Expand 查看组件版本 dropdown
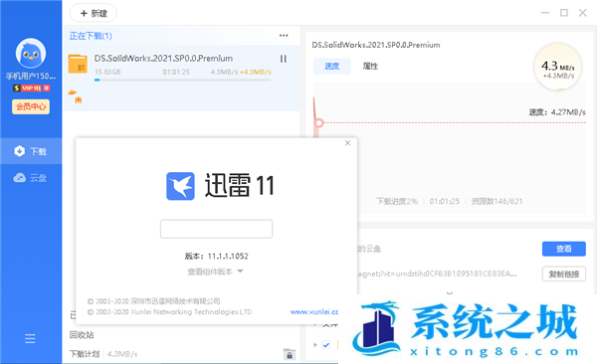This screenshot has width=597, height=364. 215,272
